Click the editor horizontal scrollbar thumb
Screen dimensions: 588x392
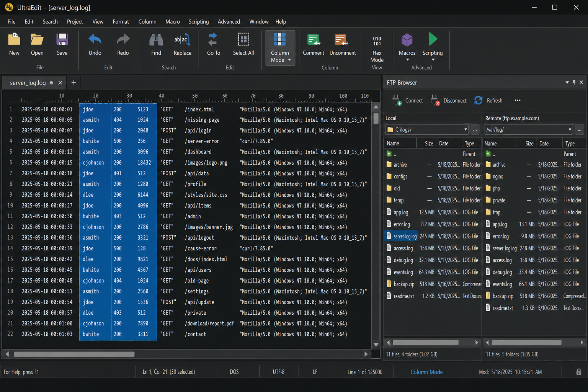pos(74,354)
